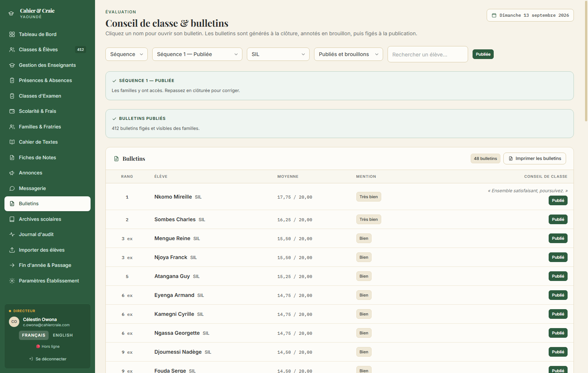Select Bulletins in the sidebar menu
This screenshot has height=373, width=588.
[x=48, y=204]
